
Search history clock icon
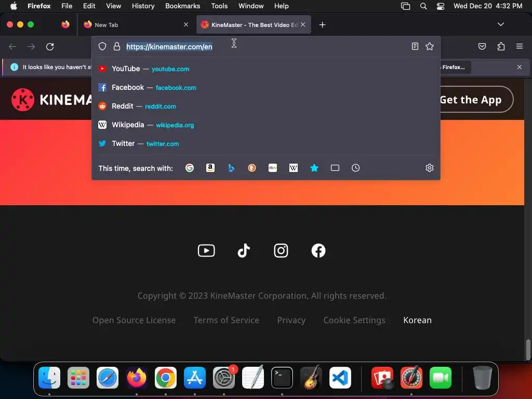[355, 168]
